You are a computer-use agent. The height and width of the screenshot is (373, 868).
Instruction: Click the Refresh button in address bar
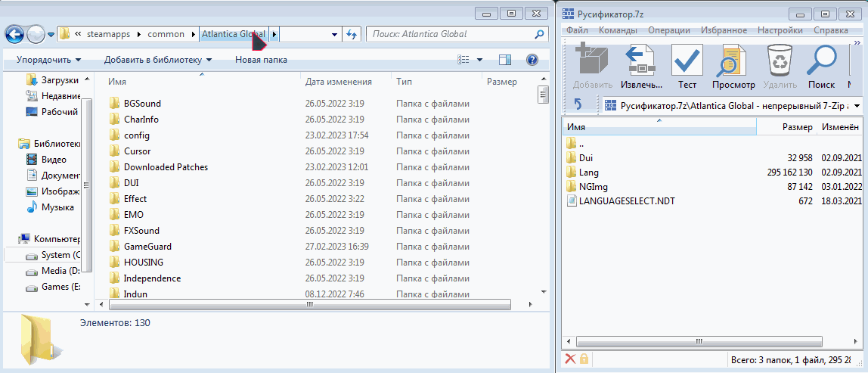coord(352,34)
